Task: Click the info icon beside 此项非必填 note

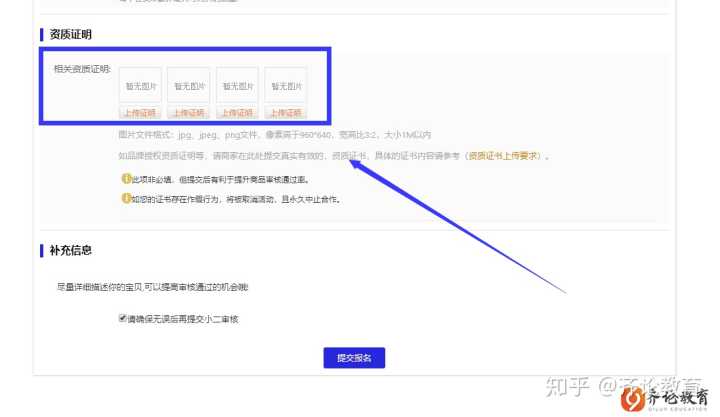Action: click(126, 179)
